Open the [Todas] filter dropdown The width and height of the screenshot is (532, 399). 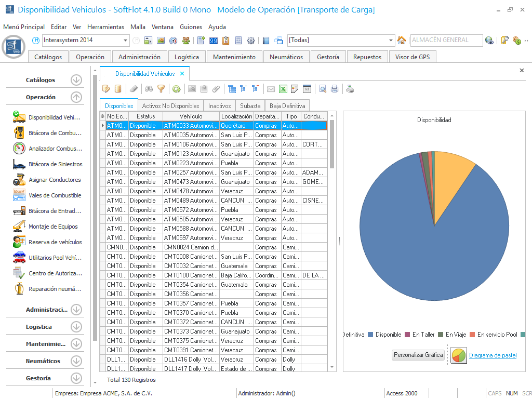coord(391,41)
